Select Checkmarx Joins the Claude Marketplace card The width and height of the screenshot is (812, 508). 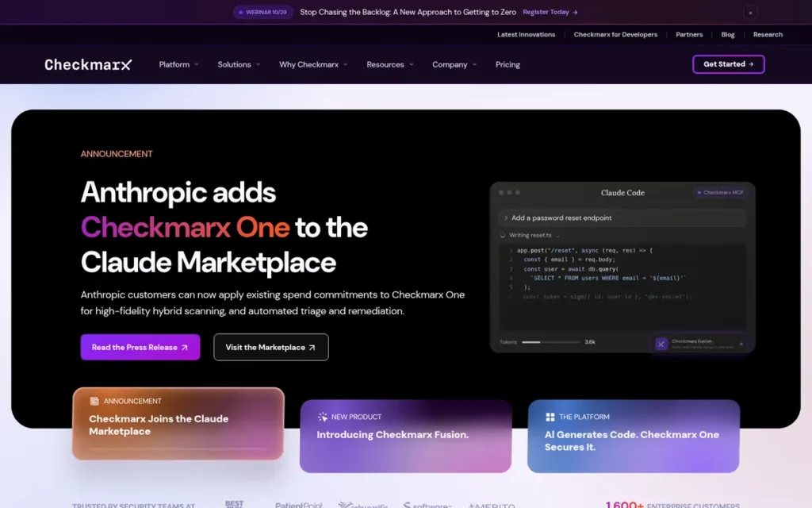click(178, 424)
